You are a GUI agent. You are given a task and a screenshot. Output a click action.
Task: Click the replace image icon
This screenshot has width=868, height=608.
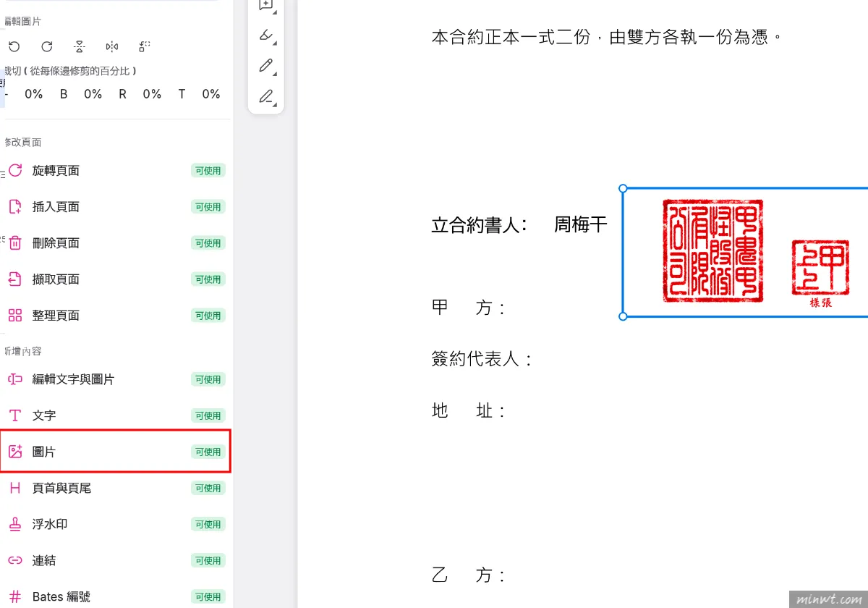(145, 47)
